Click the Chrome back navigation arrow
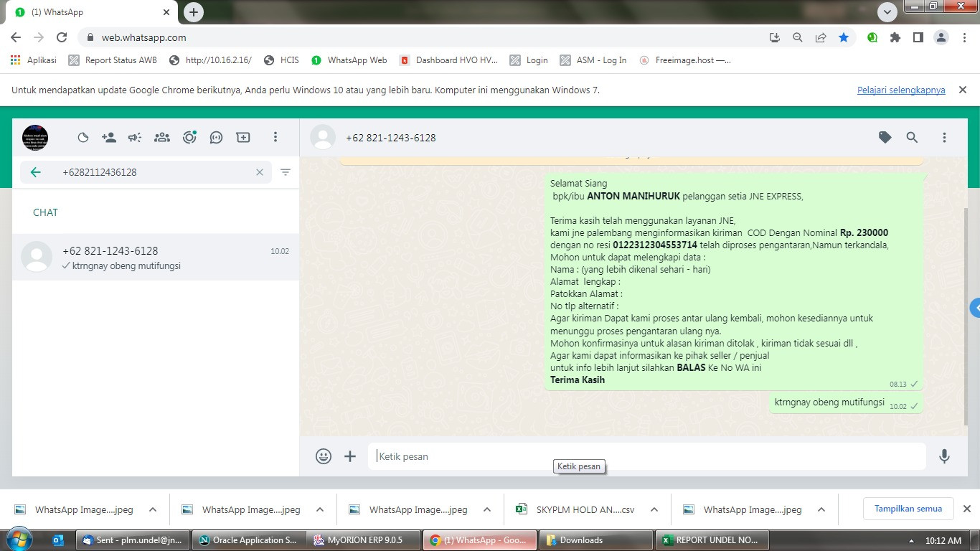980x551 pixels. pyautogui.click(x=16, y=37)
